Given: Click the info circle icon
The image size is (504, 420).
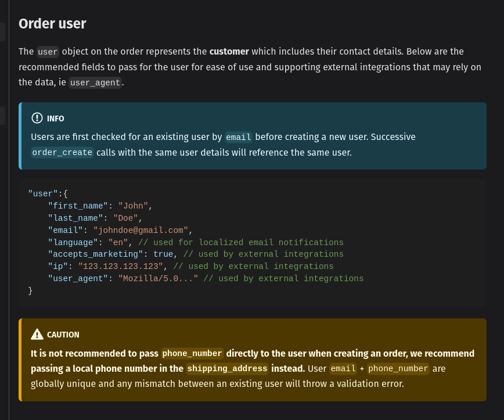Looking at the screenshot, I should pyautogui.click(x=37, y=118).
